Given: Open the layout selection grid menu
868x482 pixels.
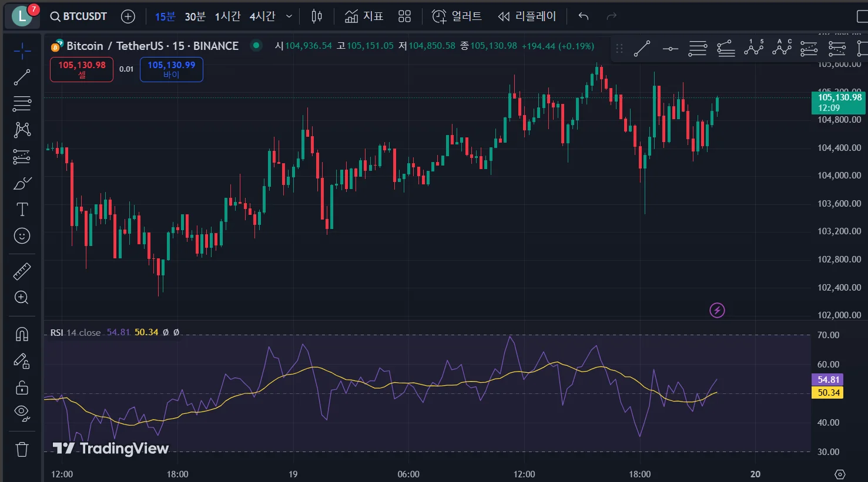Looking at the screenshot, I should pos(404,16).
